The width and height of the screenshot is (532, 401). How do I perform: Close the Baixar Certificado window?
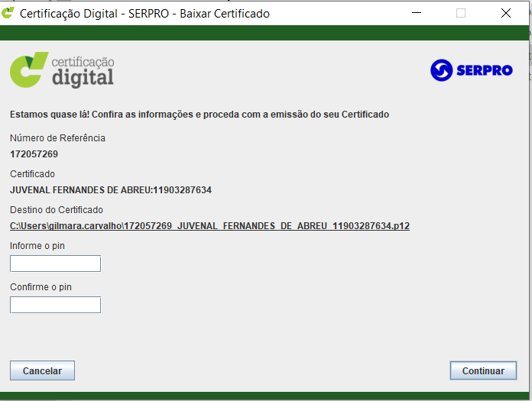[x=506, y=13]
